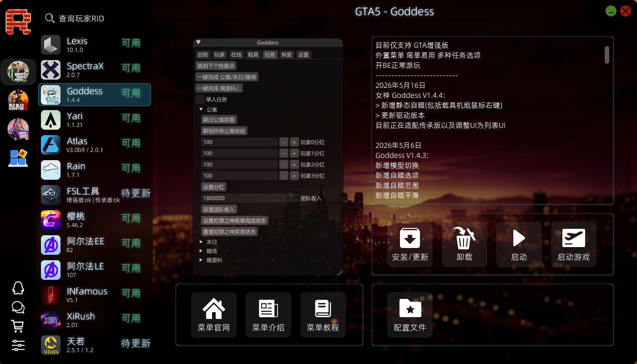Click the 天若 MDAYS menu icon

coord(51,345)
